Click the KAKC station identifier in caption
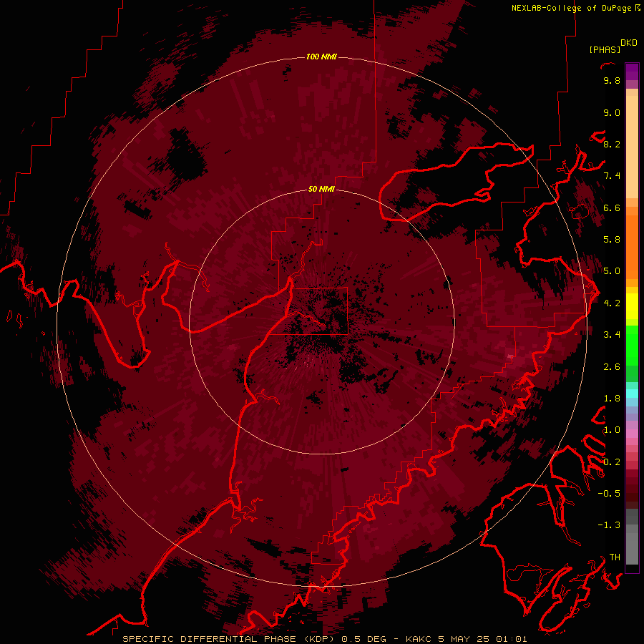Image resolution: width=644 pixels, height=644 pixels. pyautogui.click(x=419, y=639)
